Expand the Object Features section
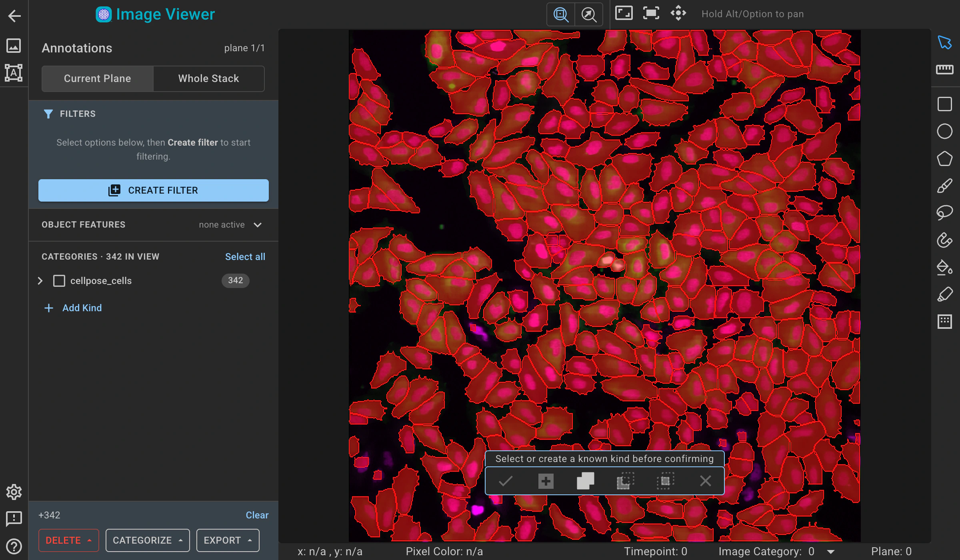The height and width of the screenshot is (560, 960). pyautogui.click(x=258, y=225)
